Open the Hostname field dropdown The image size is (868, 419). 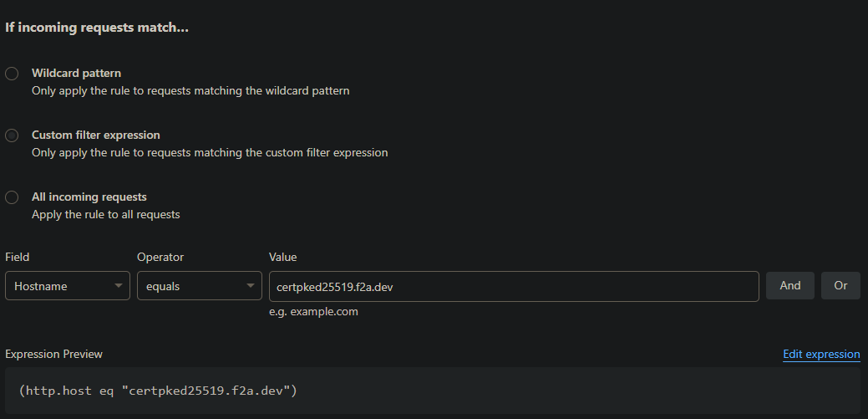point(58,286)
